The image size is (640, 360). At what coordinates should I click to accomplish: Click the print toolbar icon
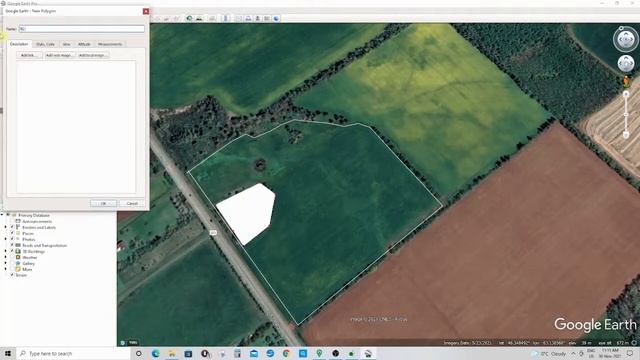(248, 18)
